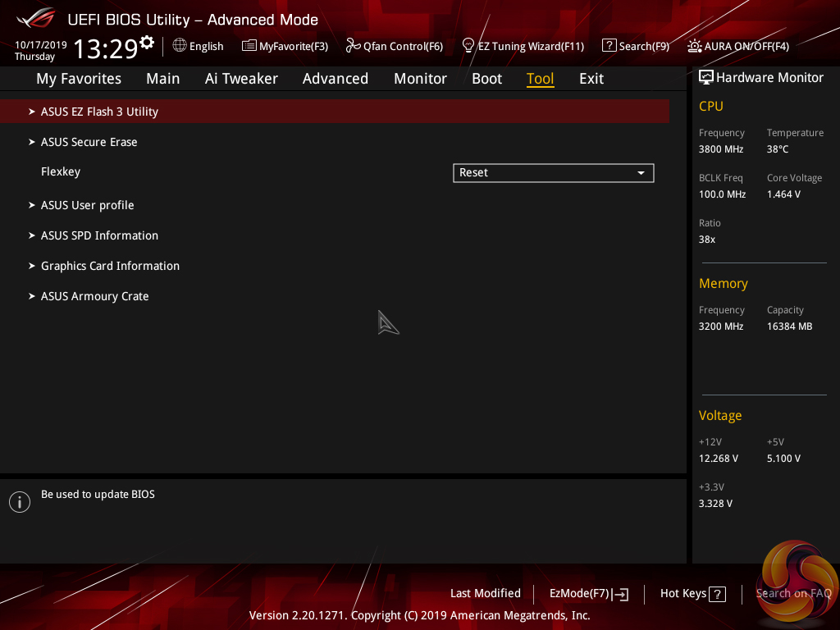
Task: Select the Tool tab
Action: click(540, 79)
